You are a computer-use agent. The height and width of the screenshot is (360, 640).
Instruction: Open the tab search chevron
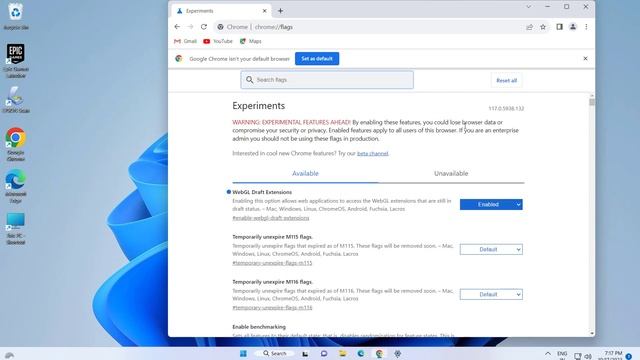529,7
